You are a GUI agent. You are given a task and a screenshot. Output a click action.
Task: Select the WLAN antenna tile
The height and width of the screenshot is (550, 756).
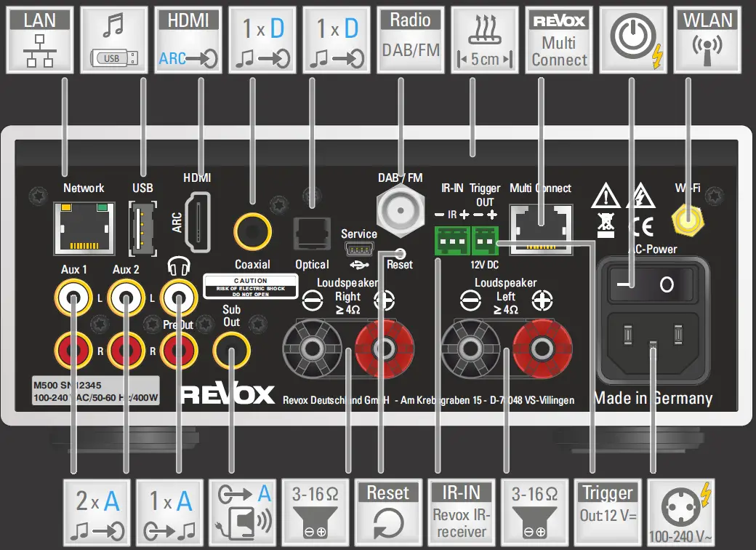point(707,40)
